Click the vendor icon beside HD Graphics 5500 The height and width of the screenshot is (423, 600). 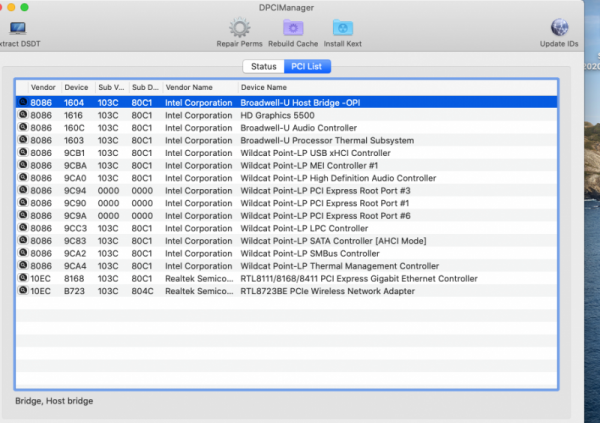22,115
